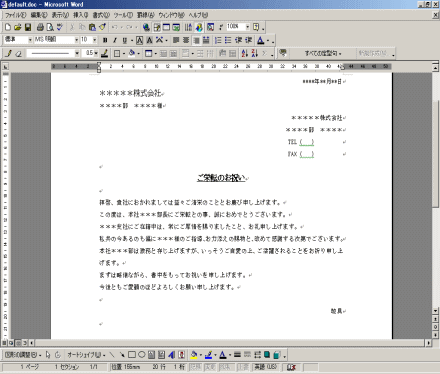Open the Zoom 100% dropdown
Viewport: 440px width, 374px height.
click(247, 27)
